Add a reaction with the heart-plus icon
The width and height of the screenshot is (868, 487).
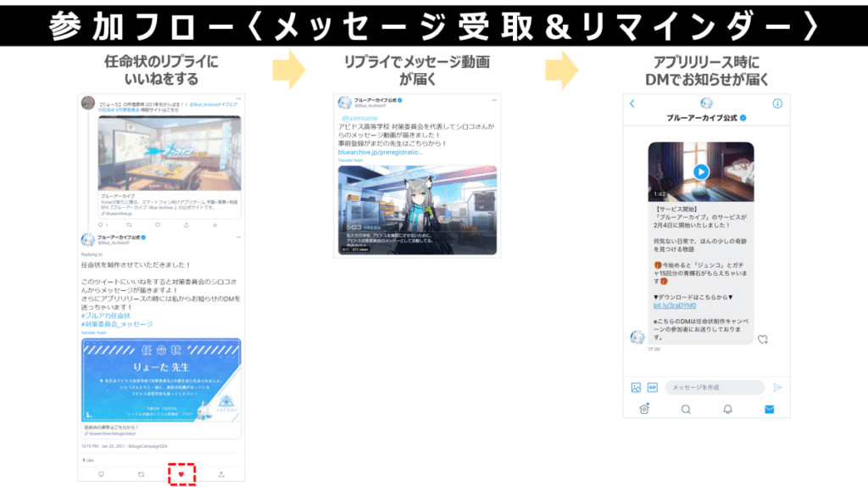[763, 339]
